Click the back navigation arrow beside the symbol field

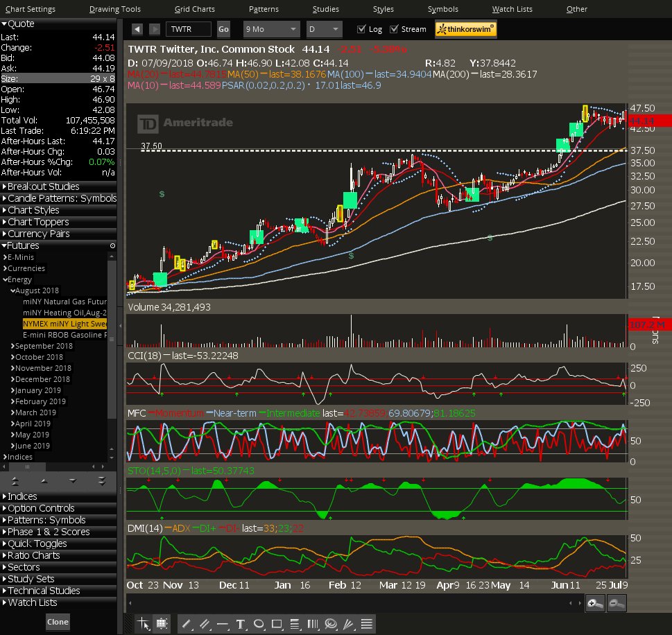[x=136, y=29]
